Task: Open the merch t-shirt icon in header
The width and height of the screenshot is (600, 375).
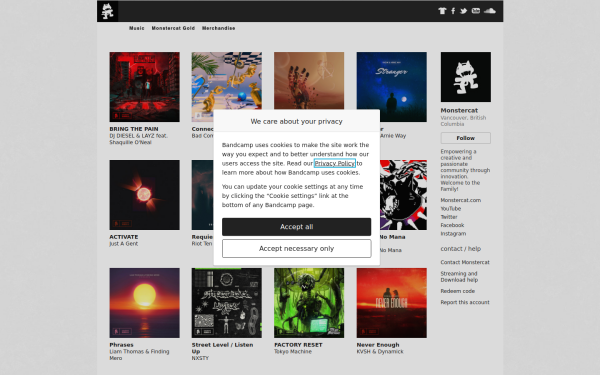Action: point(442,11)
